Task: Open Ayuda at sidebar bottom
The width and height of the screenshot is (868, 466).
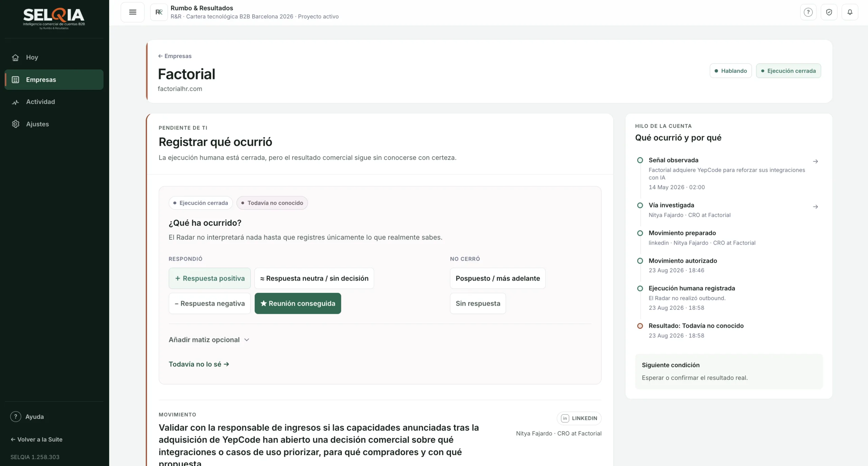Action: click(x=27, y=417)
